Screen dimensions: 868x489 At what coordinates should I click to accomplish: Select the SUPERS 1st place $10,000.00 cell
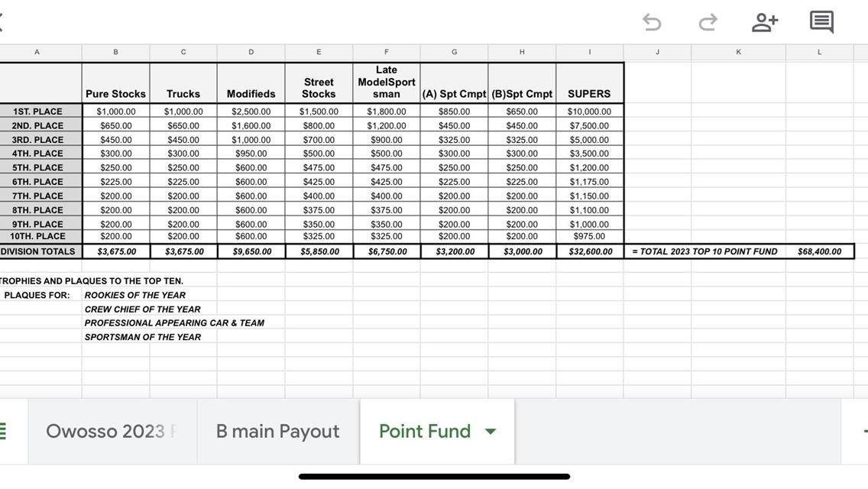click(x=590, y=112)
